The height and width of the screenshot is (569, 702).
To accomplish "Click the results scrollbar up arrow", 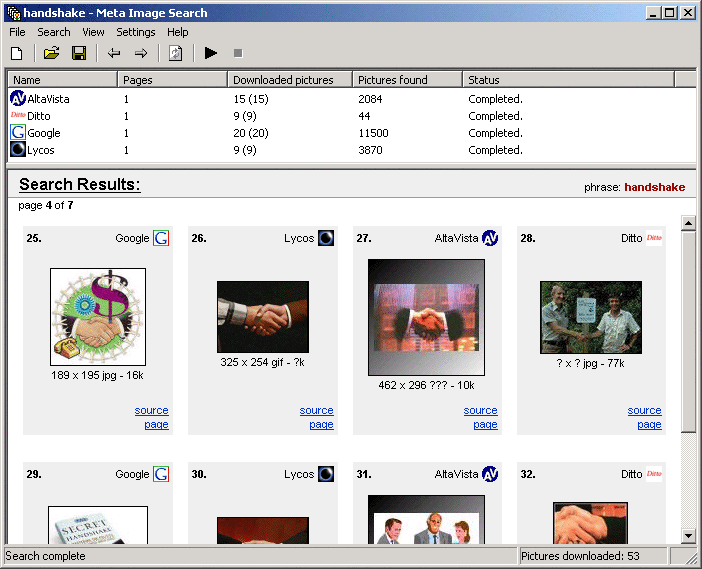I will (688, 222).
